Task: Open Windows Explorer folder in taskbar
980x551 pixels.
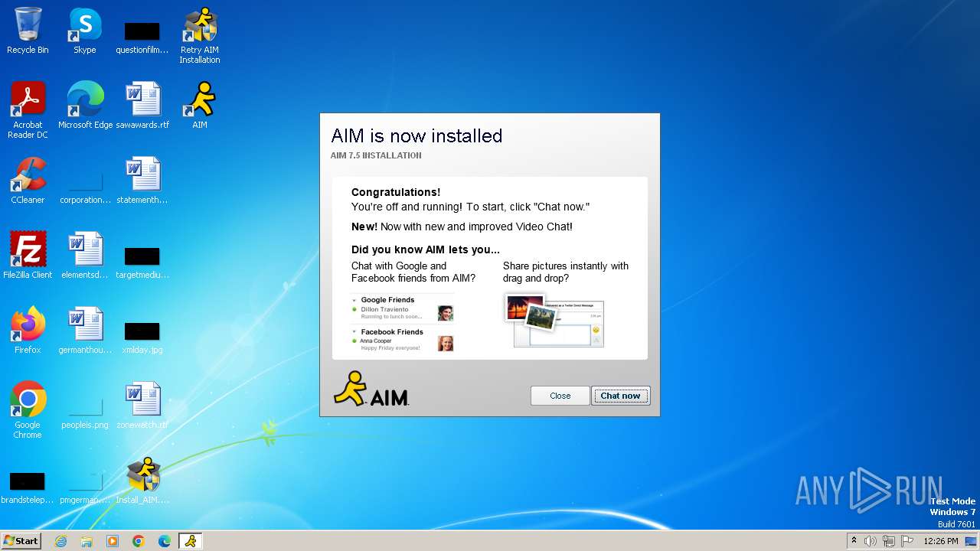Action: click(x=87, y=541)
